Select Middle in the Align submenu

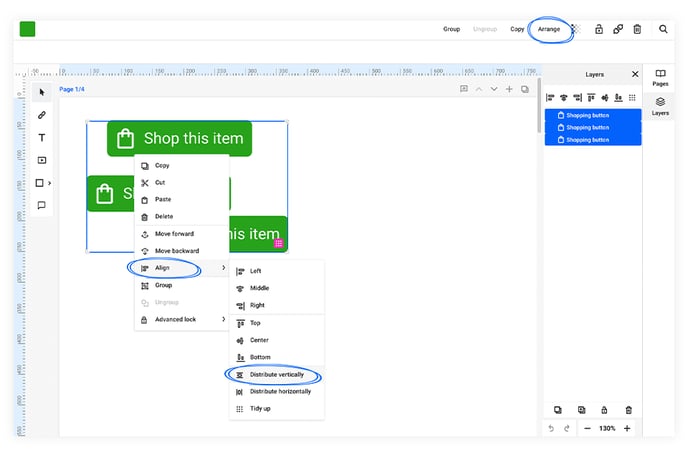[x=277, y=288]
